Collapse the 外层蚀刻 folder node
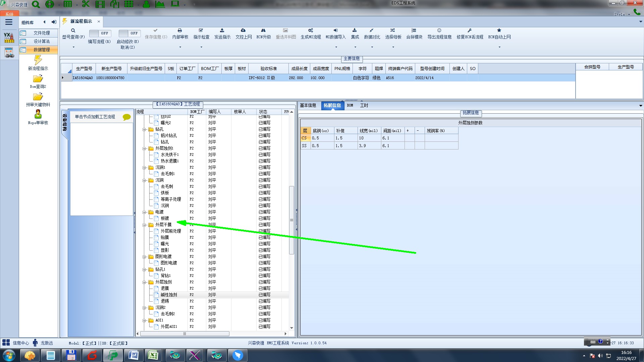 144,282
